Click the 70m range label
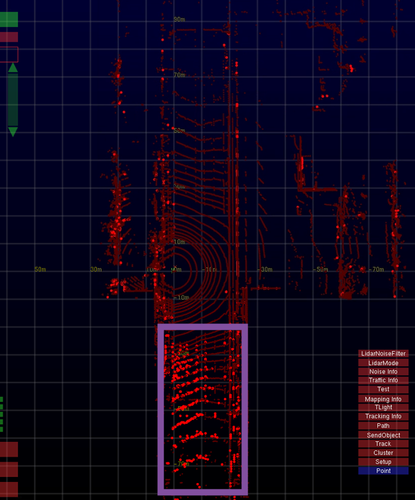Screen dimensions: 415x500 pyautogui.click(x=179, y=75)
